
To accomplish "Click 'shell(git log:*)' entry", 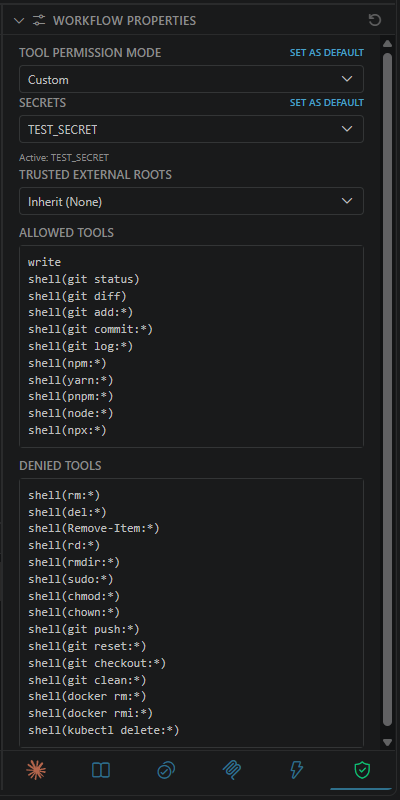I will (x=81, y=346).
